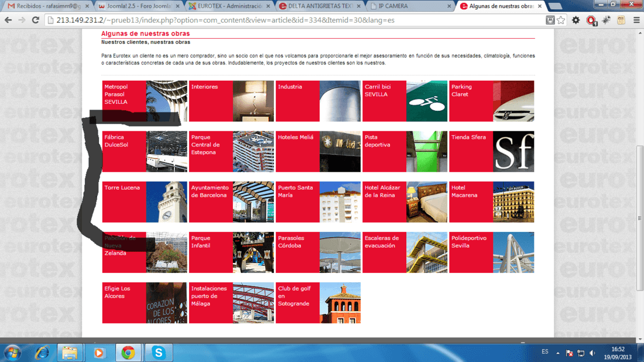Click Instalaciones puerto de Málaga image
644x362 pixels.
coord(253,303)
